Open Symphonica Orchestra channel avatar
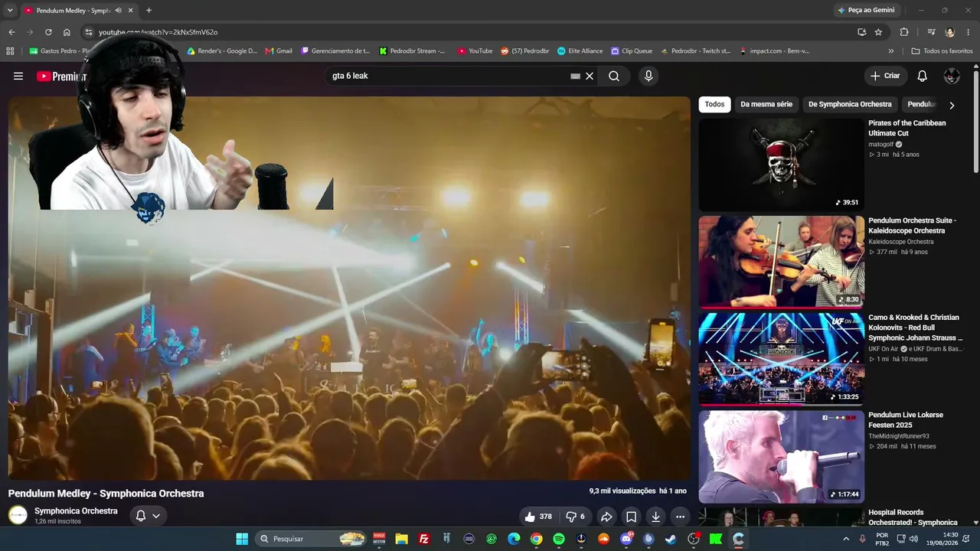 tap(18, 515)
